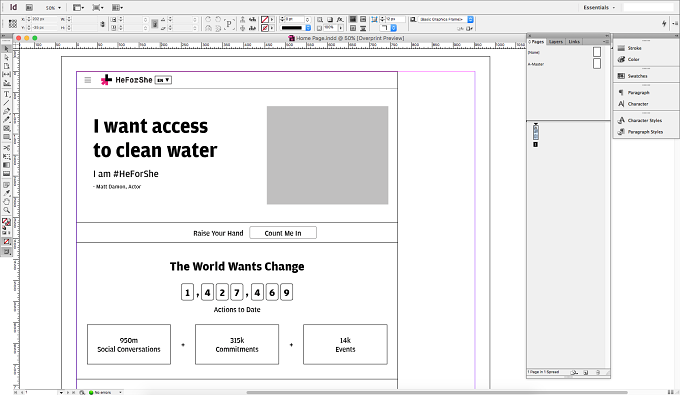
Task: Select the Line tool
Action: pos(7,103)
